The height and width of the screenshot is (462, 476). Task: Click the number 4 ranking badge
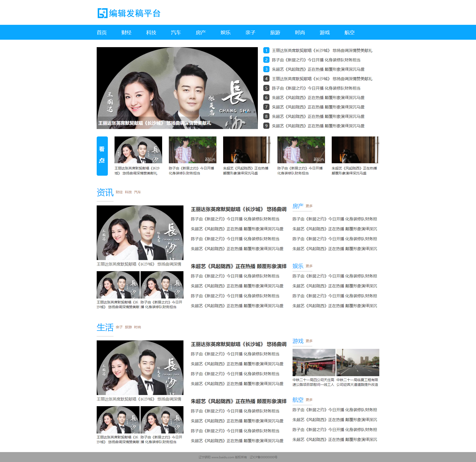pos(266,79)
